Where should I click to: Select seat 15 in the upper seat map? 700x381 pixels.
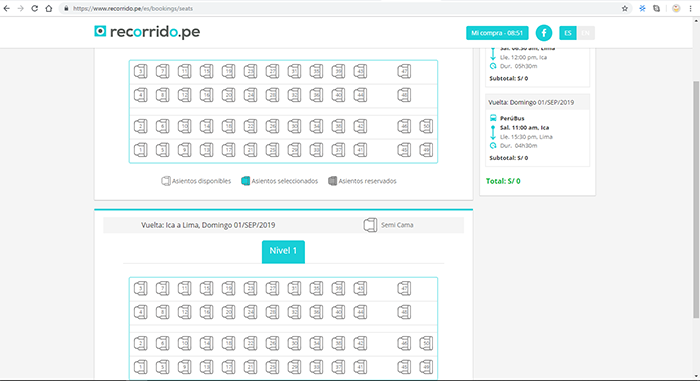click(x=206, y=71)
